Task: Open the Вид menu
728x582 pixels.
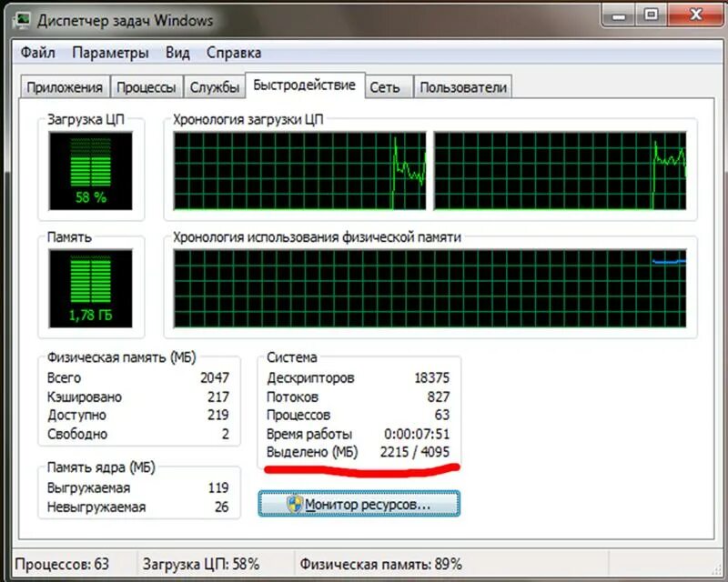Action: (x=177, y=53)
